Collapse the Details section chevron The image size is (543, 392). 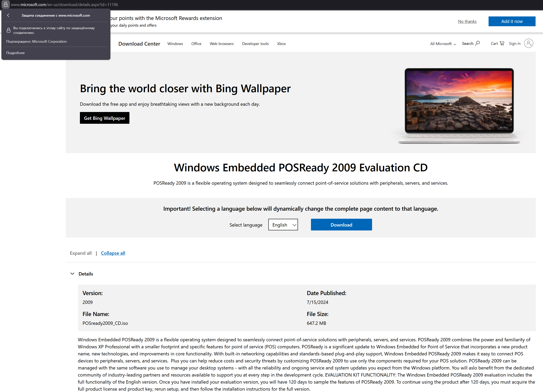(x=72, y=274)
